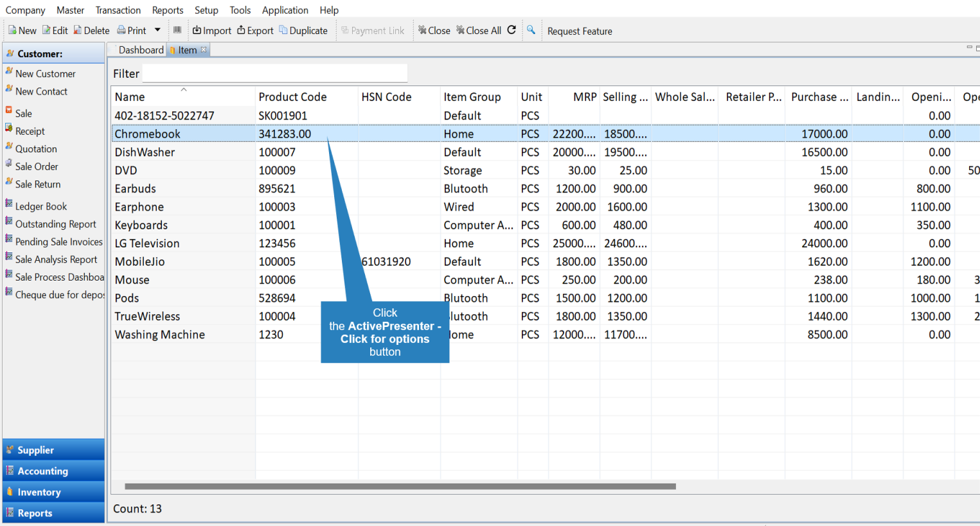The image size is (980, 526).
Task: Close the Item tab with its X
Action: 204,49
